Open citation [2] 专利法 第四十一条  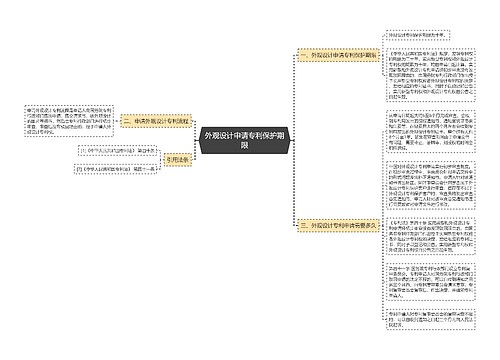point(115,169)
